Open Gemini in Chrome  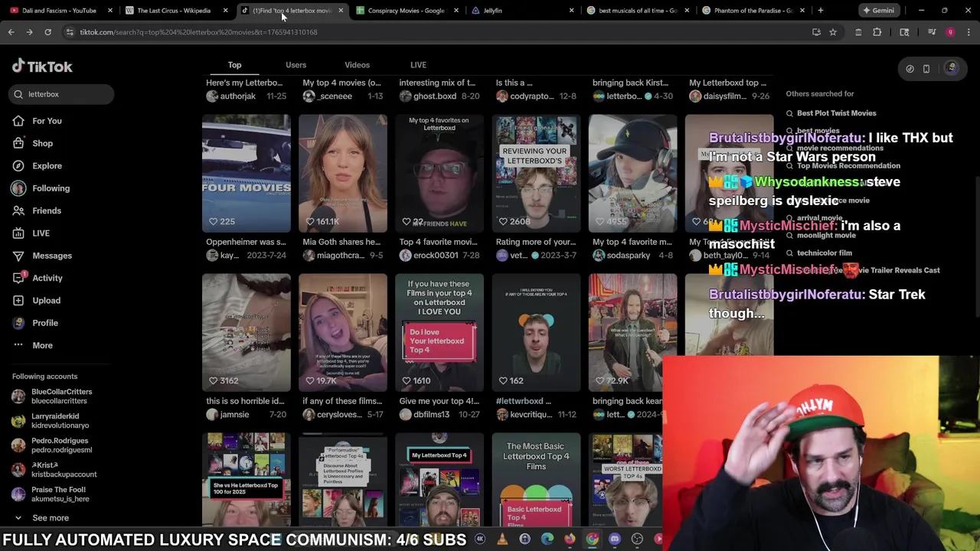tap(877, 11)
